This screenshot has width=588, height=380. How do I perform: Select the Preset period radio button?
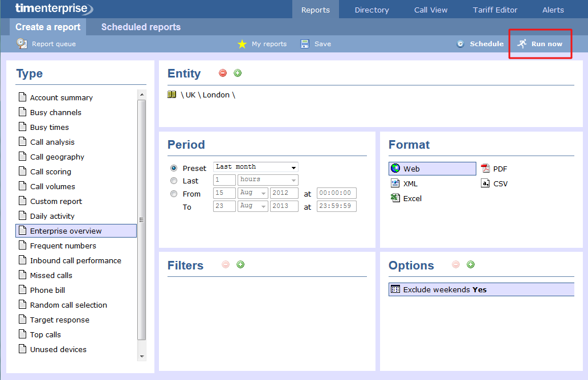(174, 167)
